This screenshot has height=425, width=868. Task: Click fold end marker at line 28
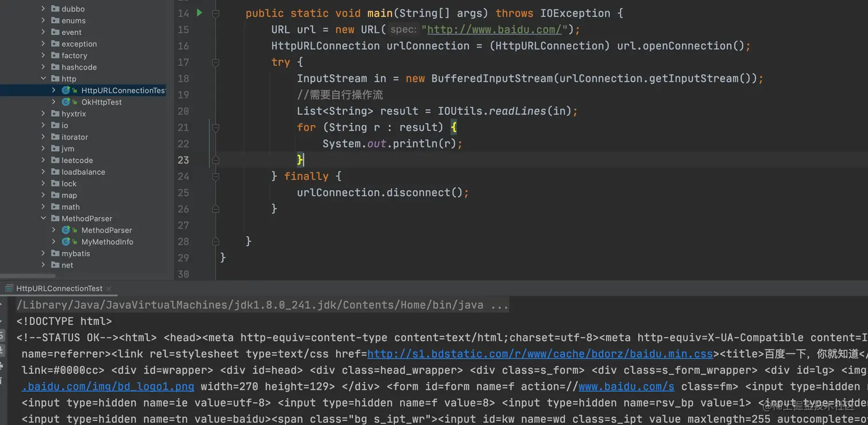point(216,241)
